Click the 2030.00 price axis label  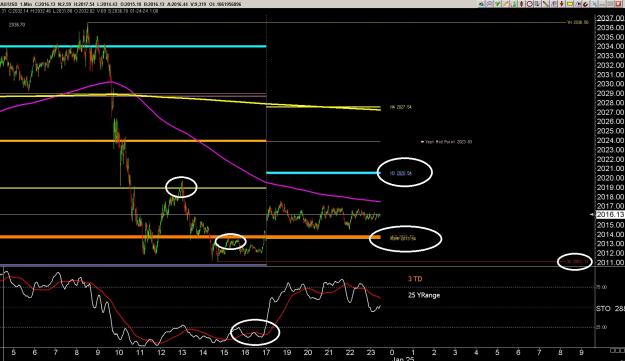(x=610, y=84)
